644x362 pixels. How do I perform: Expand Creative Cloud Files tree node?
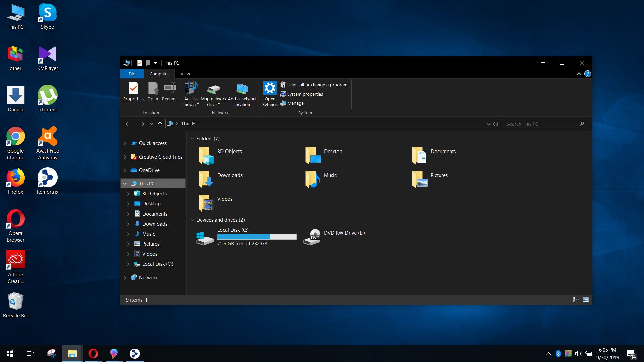pyautogui.click(x=125, y=157)
